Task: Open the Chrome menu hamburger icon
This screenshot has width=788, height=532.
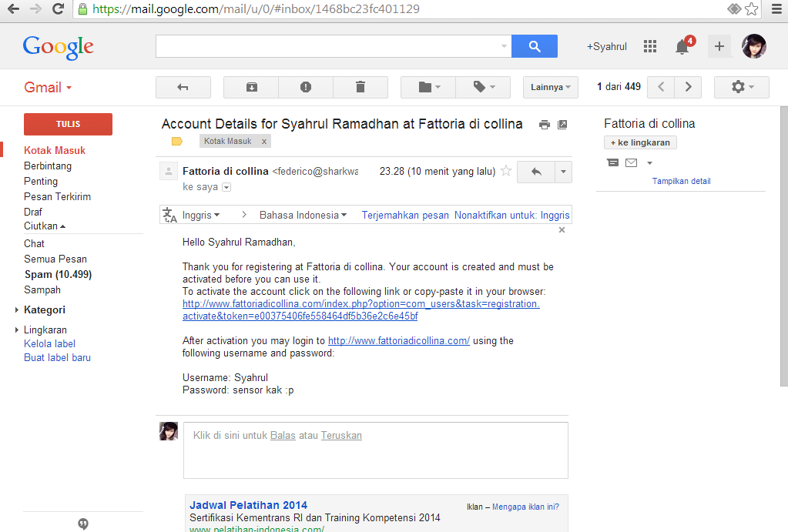Action: click(776, 8)
